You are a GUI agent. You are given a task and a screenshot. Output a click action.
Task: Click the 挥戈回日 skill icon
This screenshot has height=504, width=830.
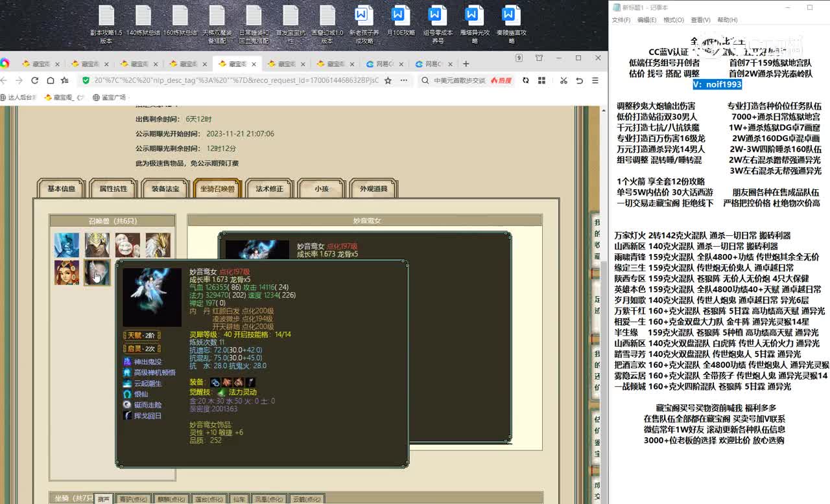(x=127, y=416)
